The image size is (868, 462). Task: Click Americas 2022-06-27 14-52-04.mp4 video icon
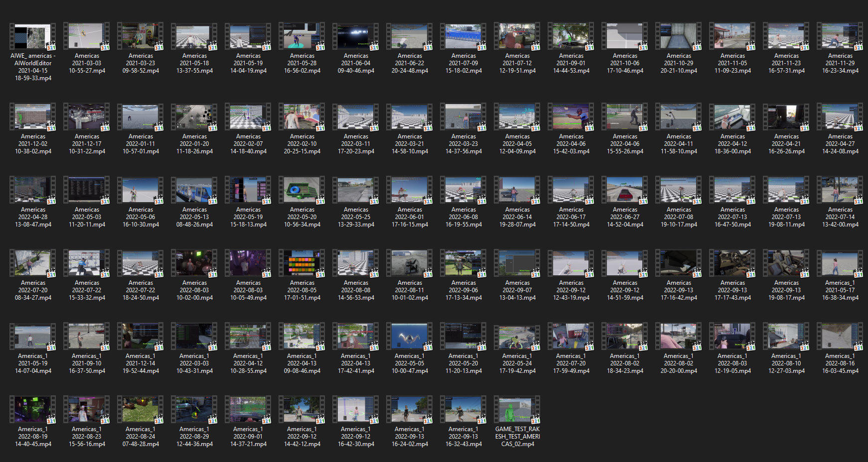pos(625,190)
